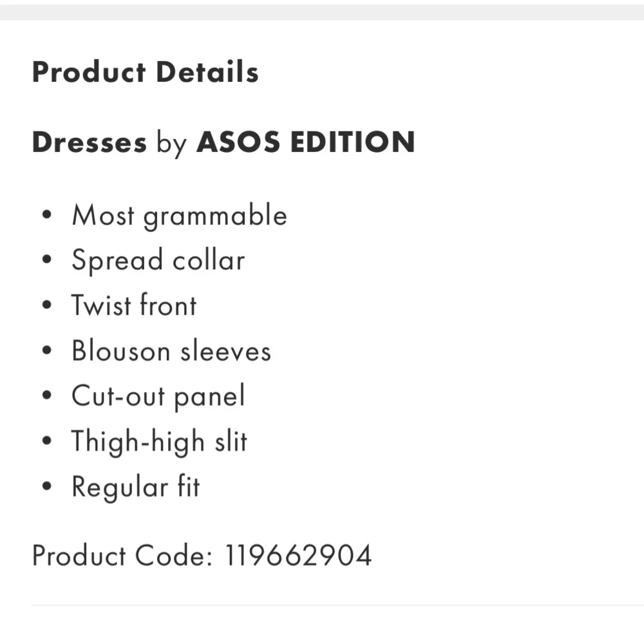Click the bullet point beside Spread collar
This screenshot has width=644, height=644.
click(x=46, y=261)
